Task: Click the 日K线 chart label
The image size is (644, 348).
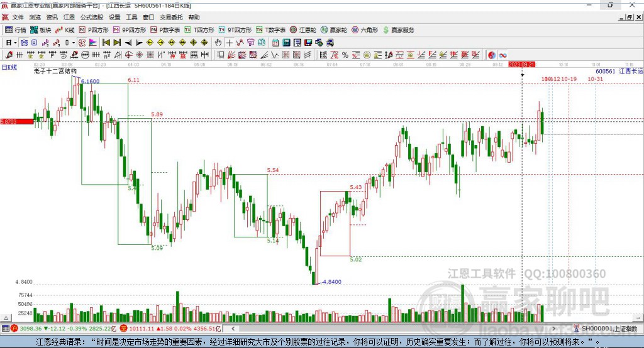Action: 9,67
